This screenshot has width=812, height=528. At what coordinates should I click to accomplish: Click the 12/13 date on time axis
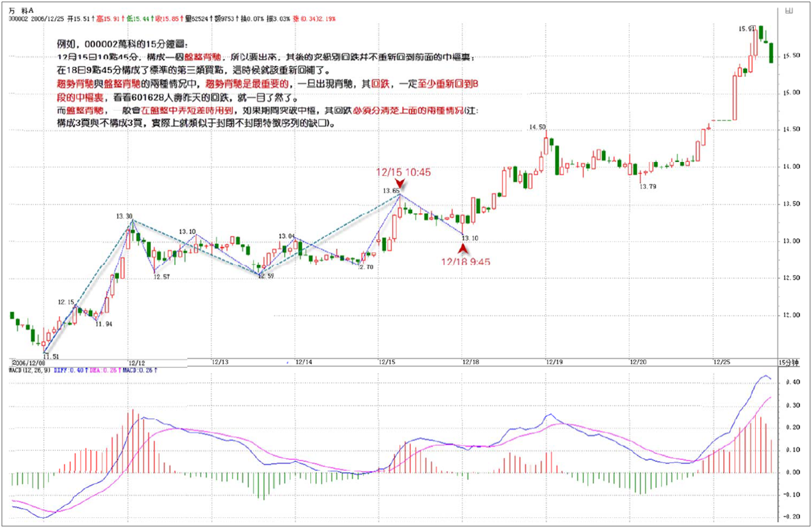(x=220, y=362)
